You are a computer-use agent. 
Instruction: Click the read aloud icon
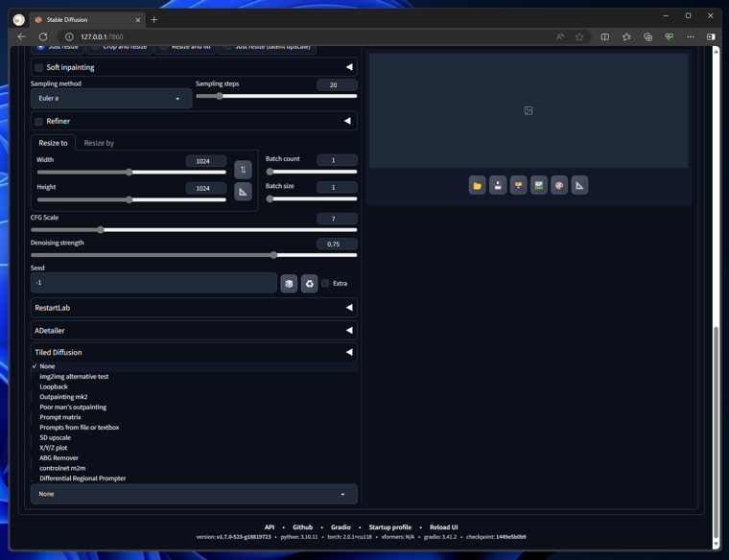tap(560, 36)
